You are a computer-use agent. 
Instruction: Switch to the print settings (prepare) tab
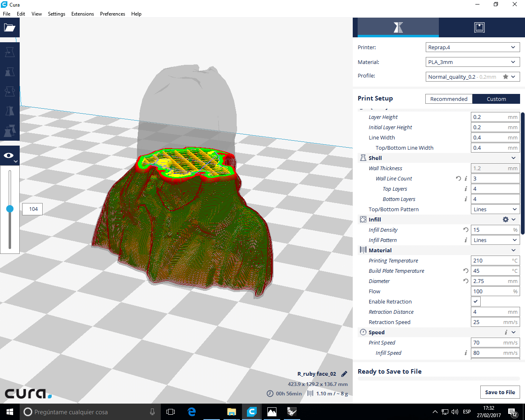pyautogui.click(x=398, y=27)
